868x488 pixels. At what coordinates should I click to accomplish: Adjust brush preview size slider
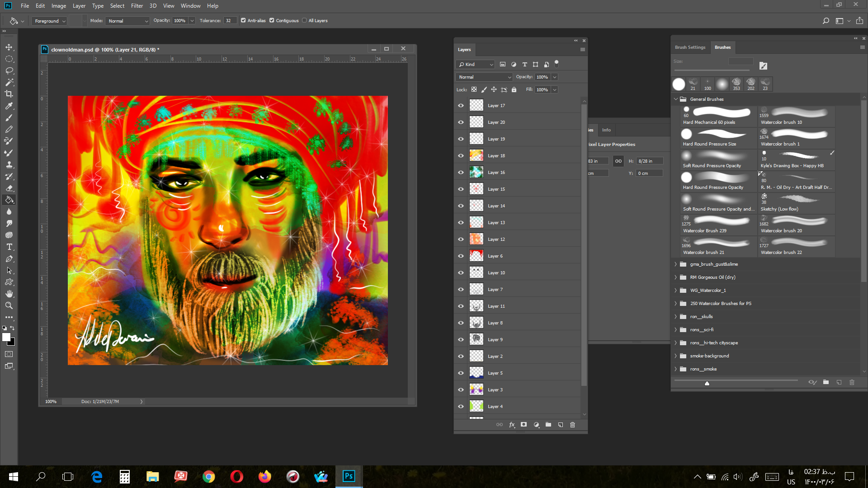707,383
